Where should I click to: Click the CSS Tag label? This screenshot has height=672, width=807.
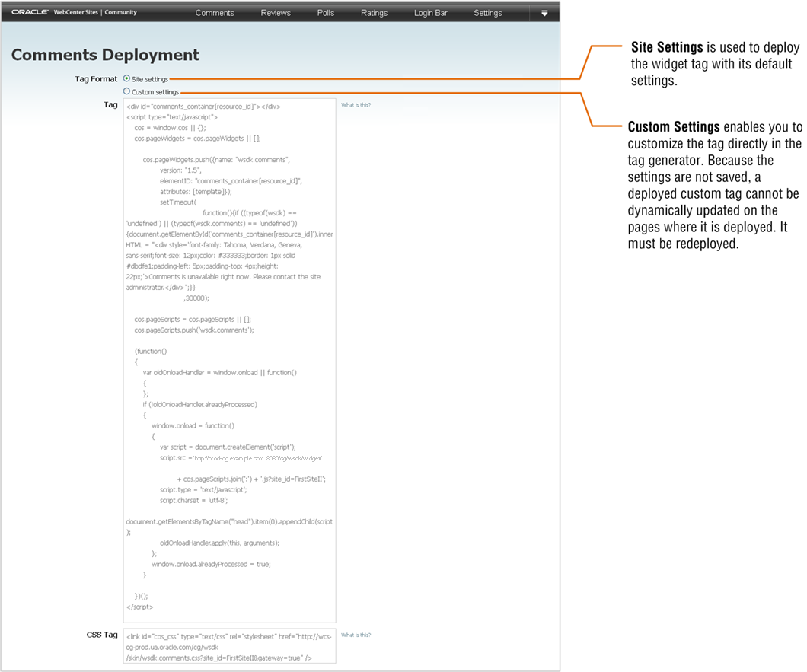pyautogui.click(x=102, y=635)
